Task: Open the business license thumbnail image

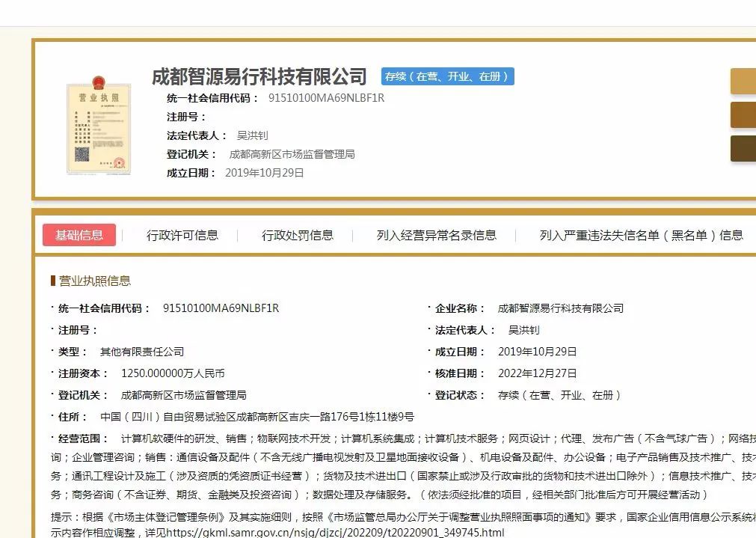Action: point(98,124)
